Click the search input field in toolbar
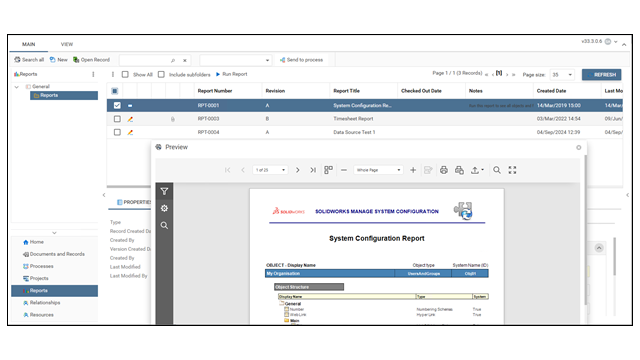Viewport: 640px width, 360px height. [144, 60]
